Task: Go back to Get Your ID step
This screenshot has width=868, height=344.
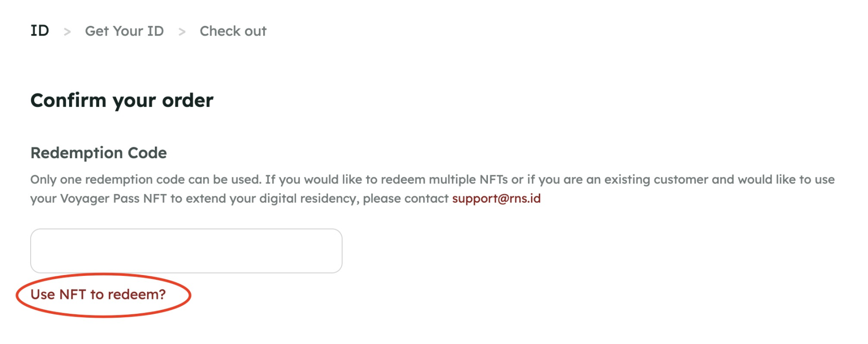Action: coord(124,31)
